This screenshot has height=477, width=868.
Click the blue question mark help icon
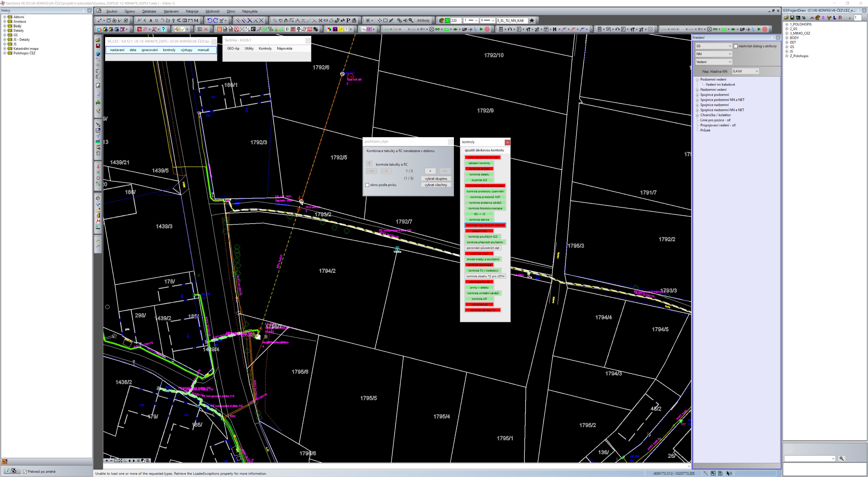click(x=163, y=29)
